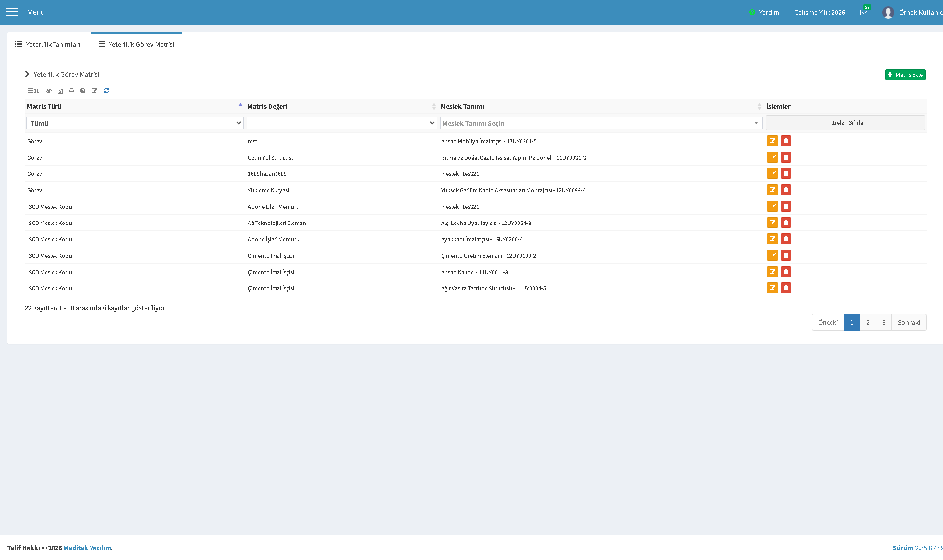Delete the Yükleme Kuryesi row
This screenshot has height=560, width=943.
pos(786,190)
